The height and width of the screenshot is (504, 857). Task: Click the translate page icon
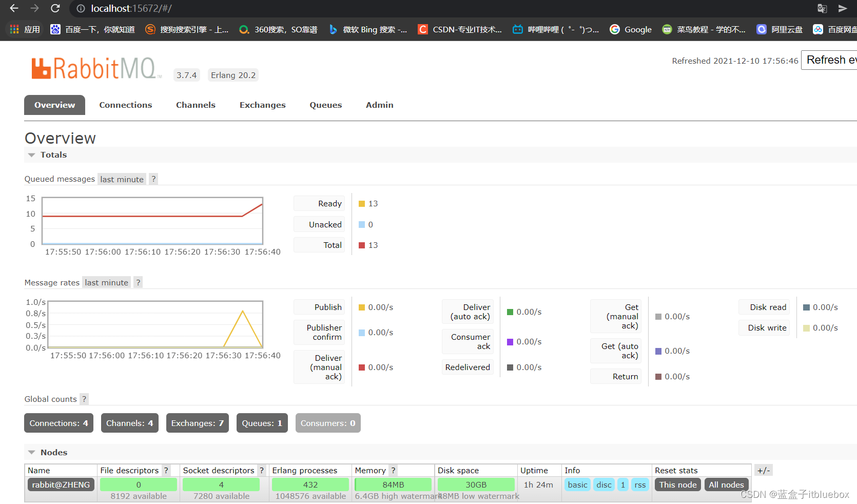pyautogui.click(x=822, y=9)
